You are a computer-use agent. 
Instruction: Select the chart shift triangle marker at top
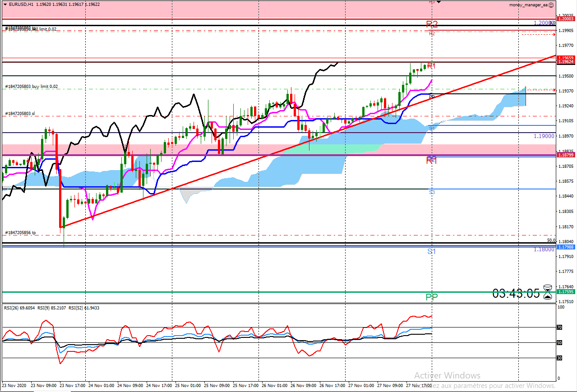pyautogui.click(x=438, y=2)
